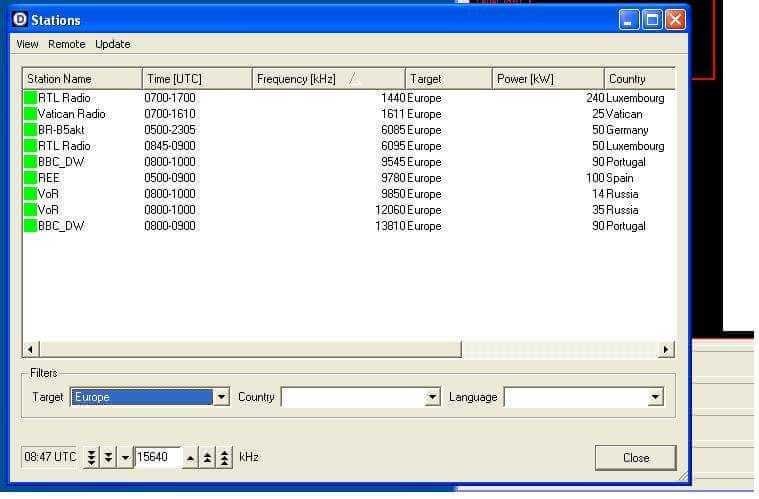This screenshot has height=499, width=759.
Task: Click green indicator of REE row
Action: click(30, 178)
